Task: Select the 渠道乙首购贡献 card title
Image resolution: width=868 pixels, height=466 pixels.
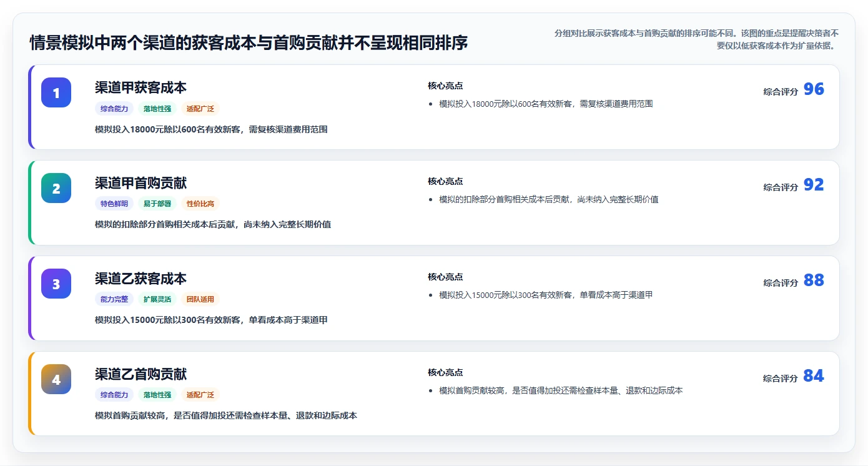Action: 141,374
